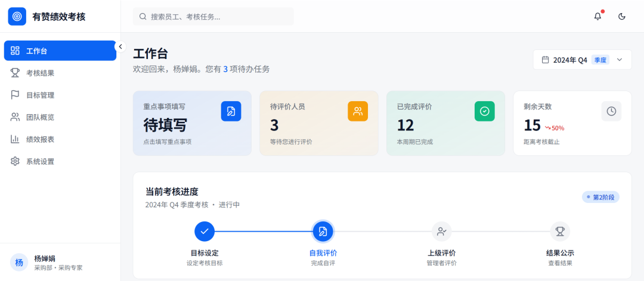
Task: Click the dropdown chevron next to 季度 badge
Action: [x=620, y=60]
